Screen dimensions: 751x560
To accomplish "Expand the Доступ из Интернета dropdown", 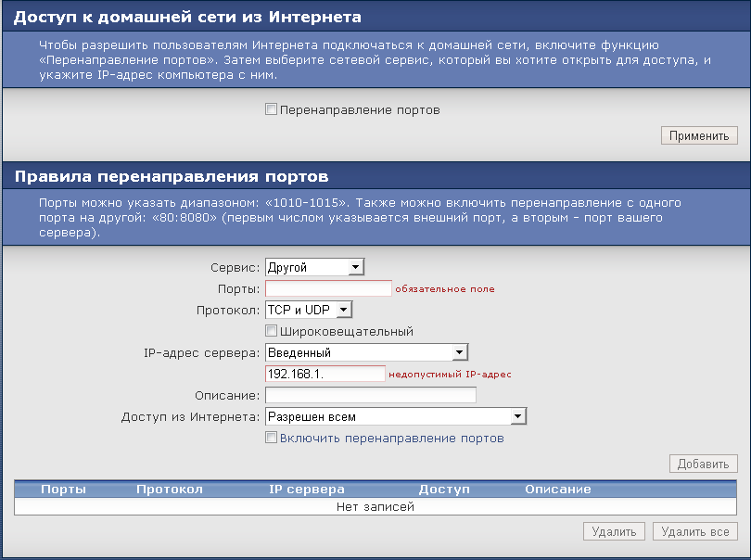I will pos(396,416).
